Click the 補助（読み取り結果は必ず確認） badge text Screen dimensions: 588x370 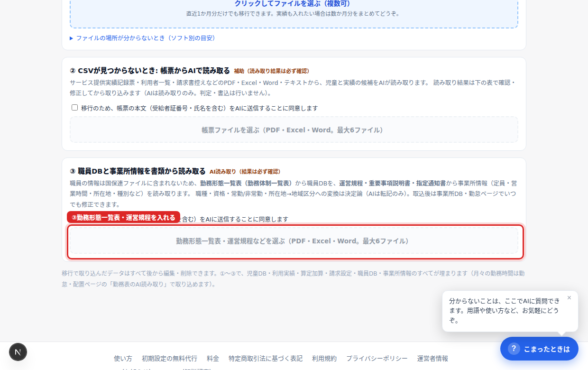click(272, 71)
